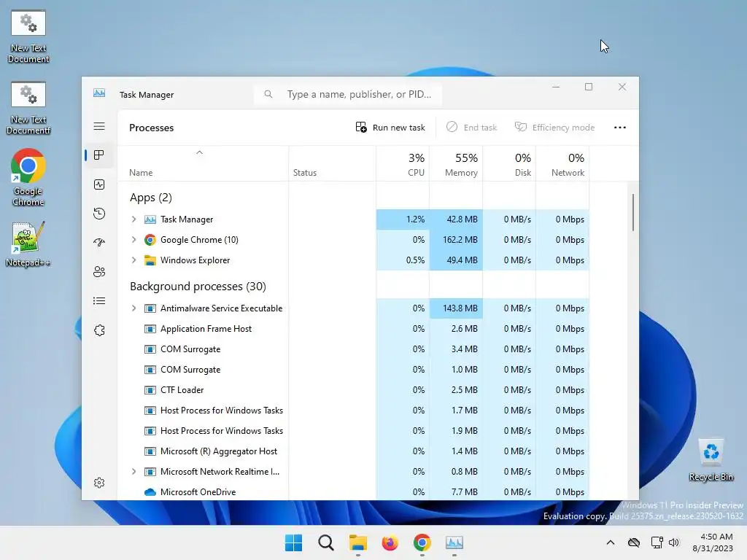The width and height of the screenshot is (747, 560).
Task: Click the process search field
Action: click(x=348, y=94)
